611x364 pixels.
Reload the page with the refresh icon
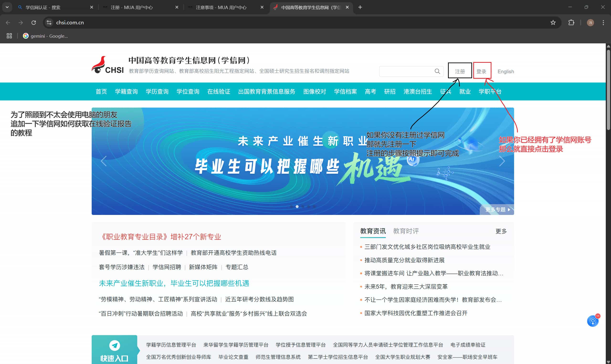pyautogui.click(x=34, y=23)
